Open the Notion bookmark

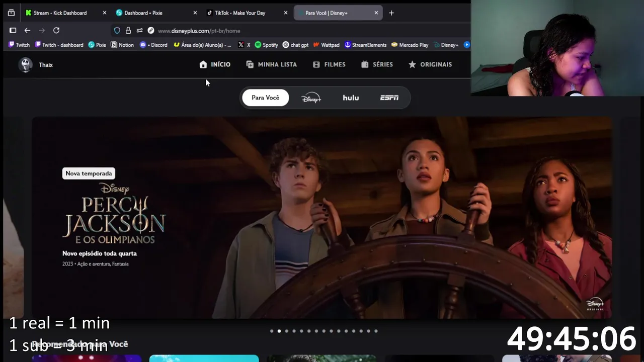[122, 45]
